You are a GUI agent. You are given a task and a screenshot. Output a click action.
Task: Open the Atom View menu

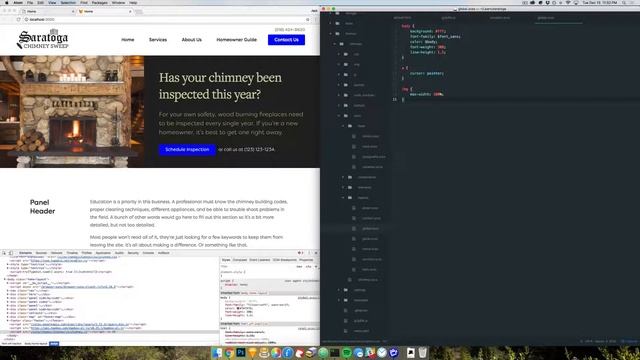point(52,3)
